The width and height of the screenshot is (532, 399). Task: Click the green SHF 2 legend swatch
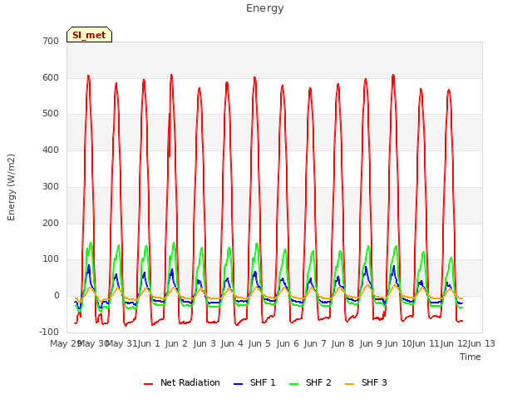point(293,384)
